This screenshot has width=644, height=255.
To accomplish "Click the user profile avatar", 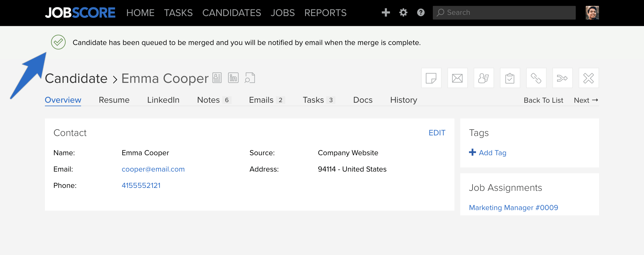I will 592,13.
